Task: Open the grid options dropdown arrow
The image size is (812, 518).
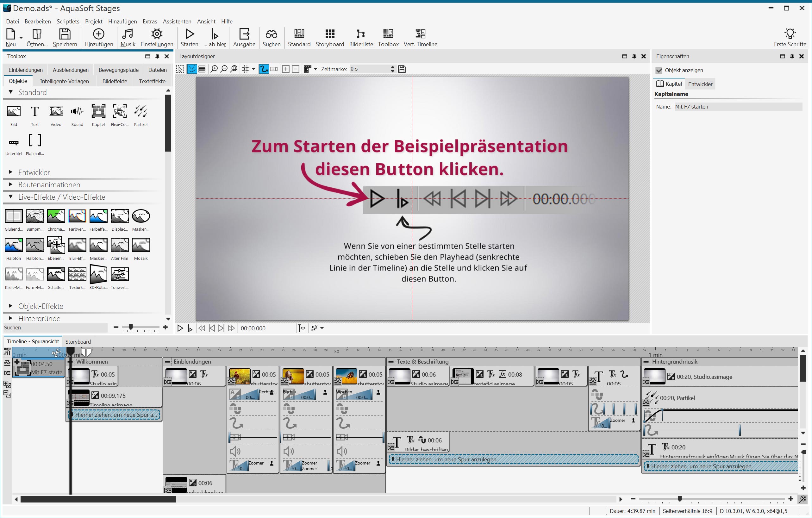Action: (253, 69)
